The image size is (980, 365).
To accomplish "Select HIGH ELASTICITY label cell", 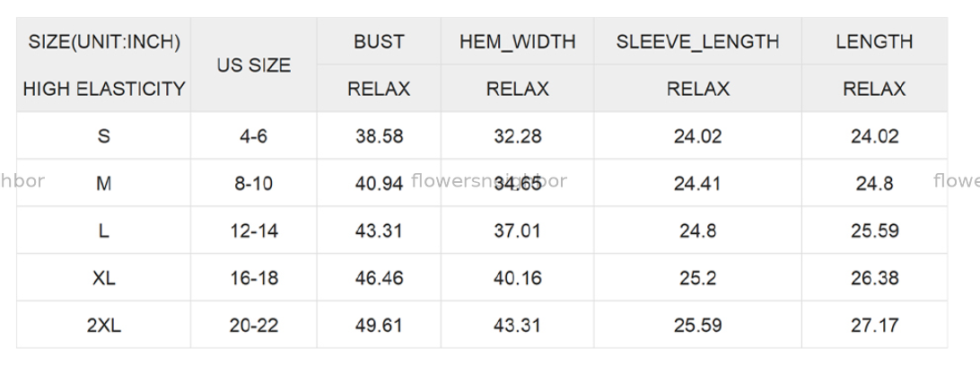I will (104, 89).
